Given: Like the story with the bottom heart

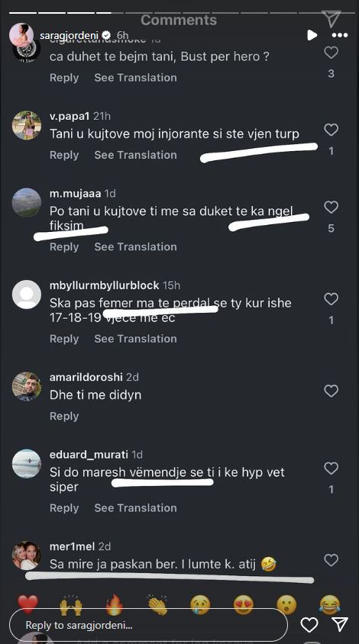Looking at the screenshot, I should (309, 625).
